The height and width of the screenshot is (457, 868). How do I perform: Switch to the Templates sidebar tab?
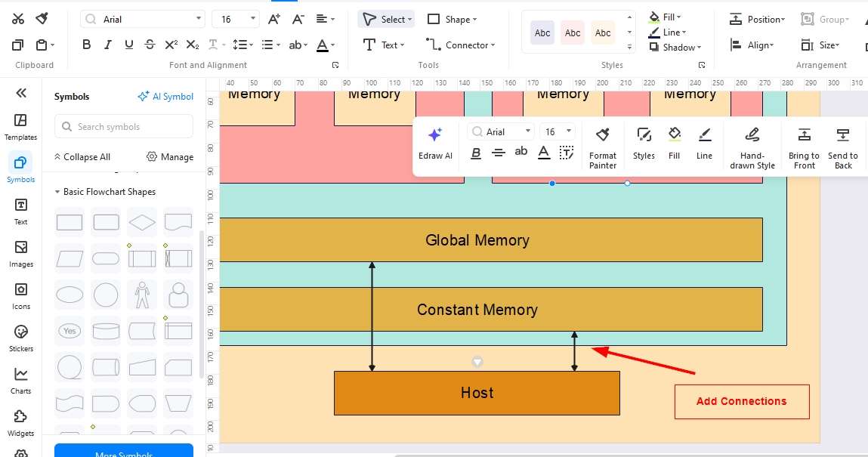pyautogui.click(x=20, y=125)
